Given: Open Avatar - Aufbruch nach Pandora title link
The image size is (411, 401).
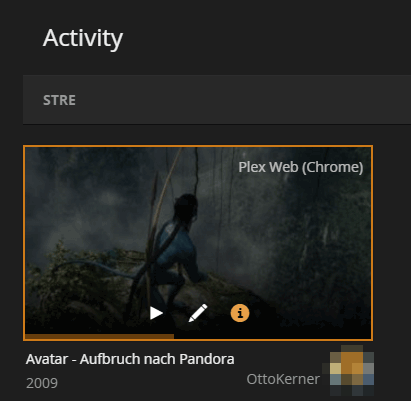Looking at the screenshot, I should [130, 359].
